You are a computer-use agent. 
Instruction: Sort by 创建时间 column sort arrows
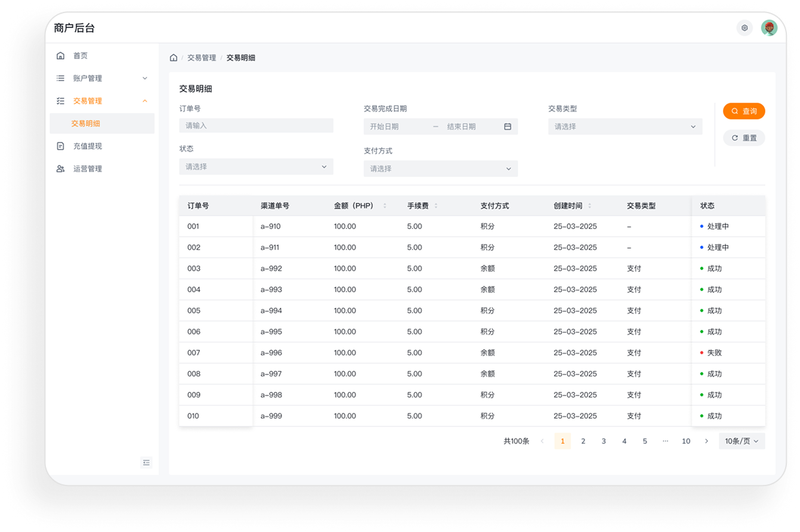[590, 206]
